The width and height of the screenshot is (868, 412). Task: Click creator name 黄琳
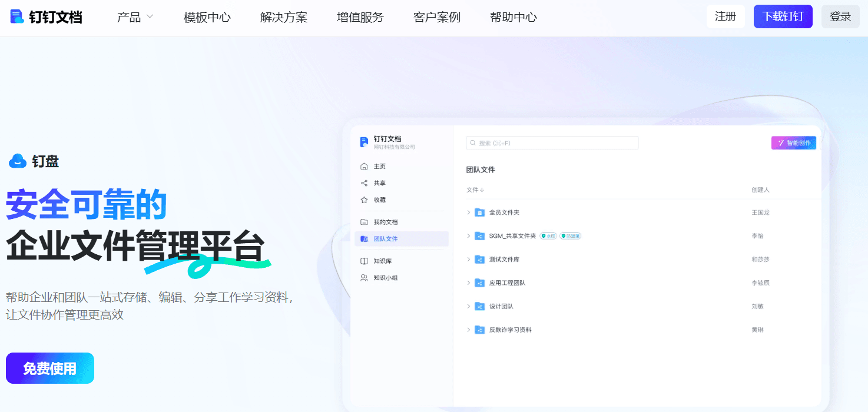[x=757, y=330]
